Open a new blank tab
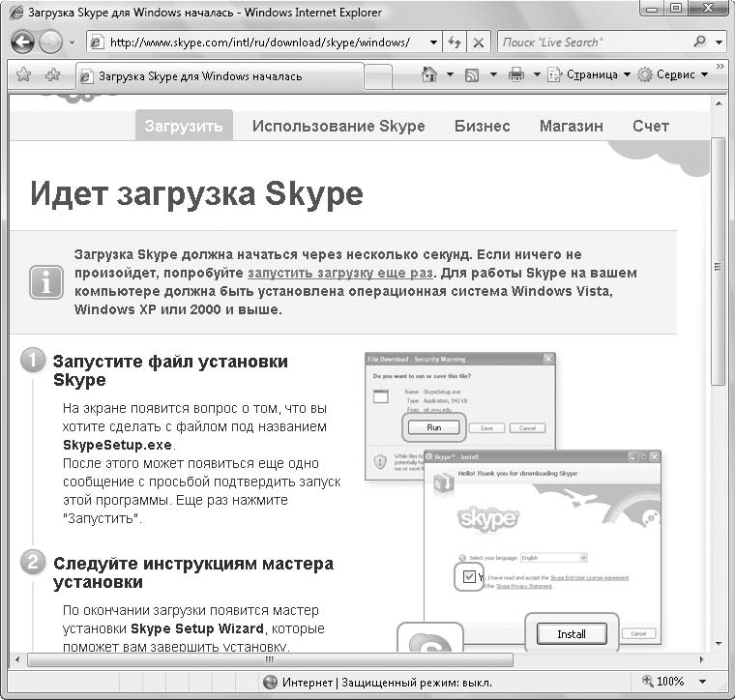Screen dimensions: 735x700 point(378,76)
